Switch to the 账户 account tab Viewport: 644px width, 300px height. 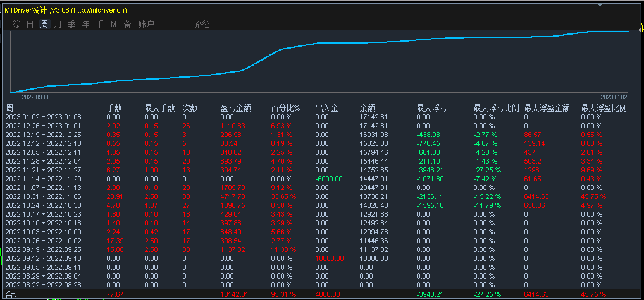coord(146,24)
